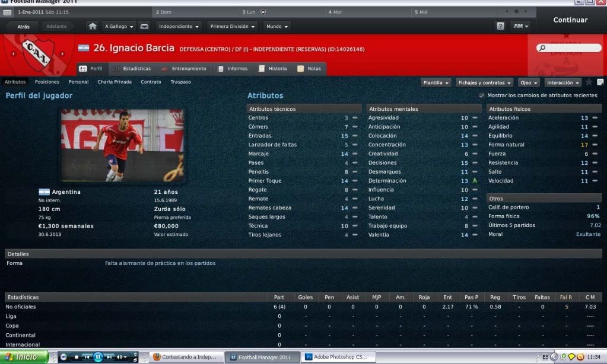Expand the Independiente club menu
This screenshot has width=607, height=364.
[179, 26]
